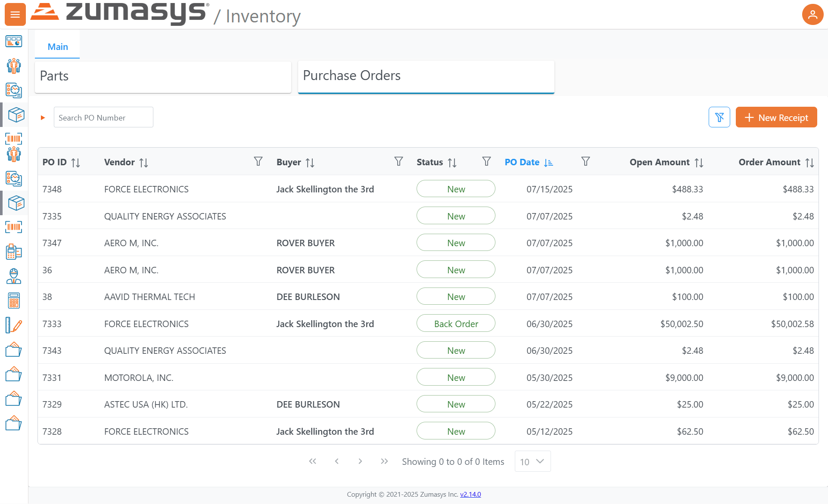The image size is (828, 504).
Task: Click the New Receipt button
Action: coord(776,117)
